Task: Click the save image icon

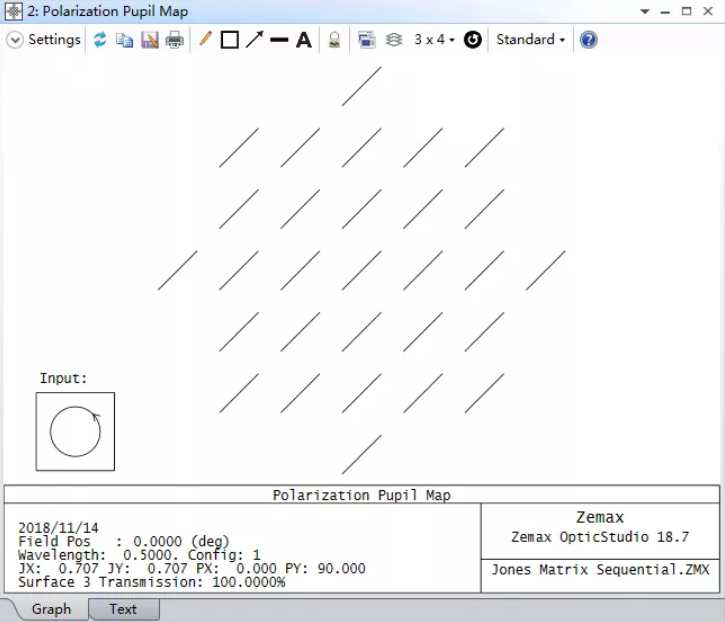Action: pyautogui.click(x=150, y=40)
